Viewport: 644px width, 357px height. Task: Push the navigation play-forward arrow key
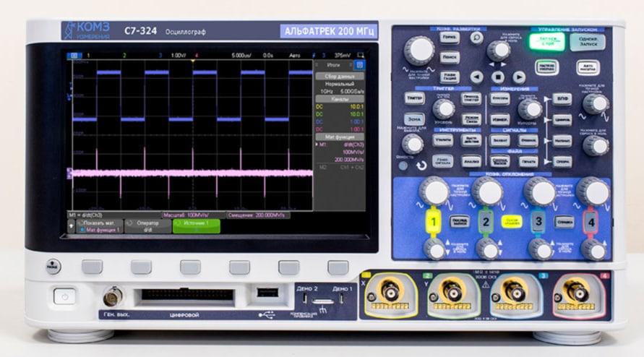(x=519, y=77)
